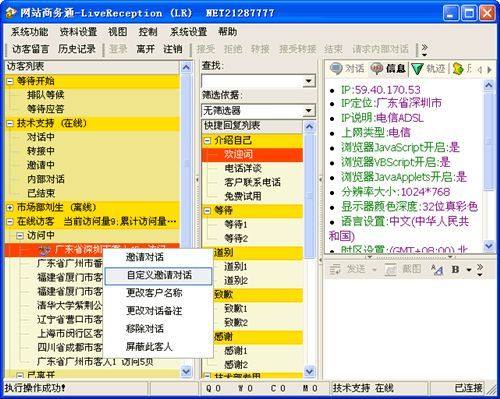
Task: Choose 屏蔽此客人 from context menu
Action: 158,347
